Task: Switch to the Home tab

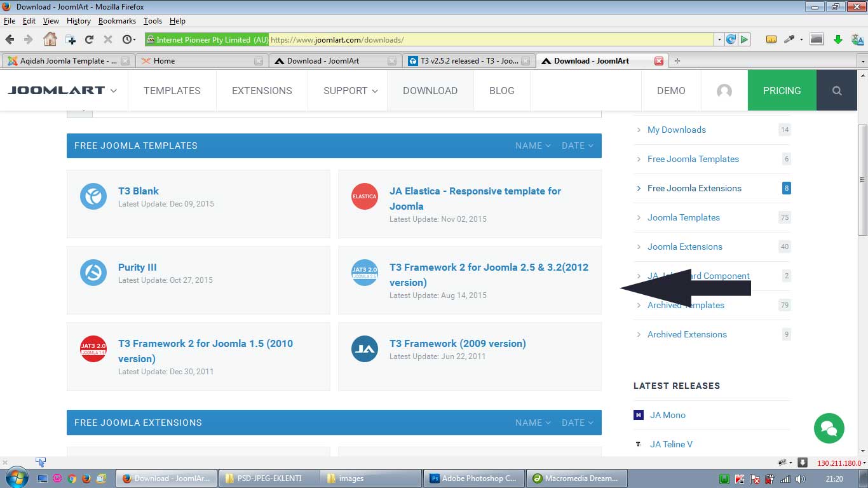Action: point(202,61)
